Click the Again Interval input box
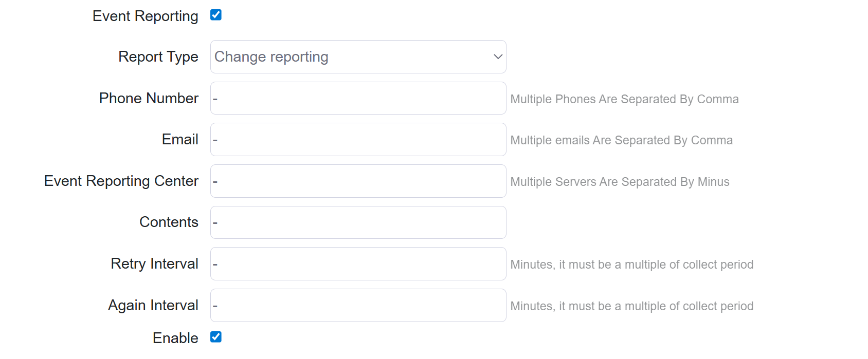The width and height of the screenshot is (868, 359). pyautogui.click(x=358, y=305)
